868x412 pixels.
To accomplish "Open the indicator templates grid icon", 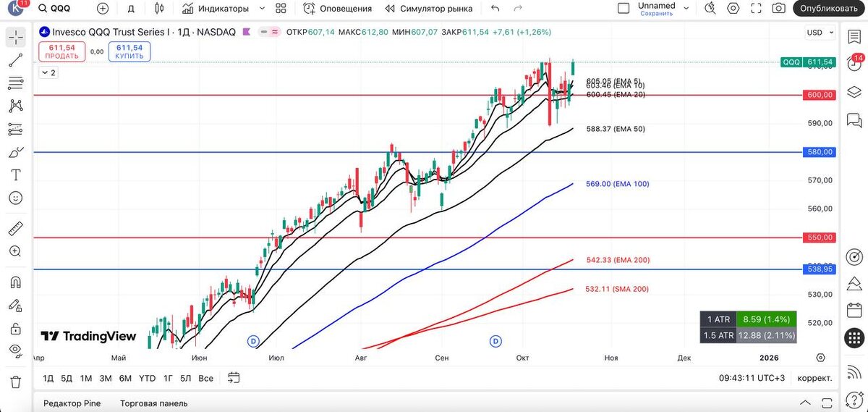I will [281, 9].
